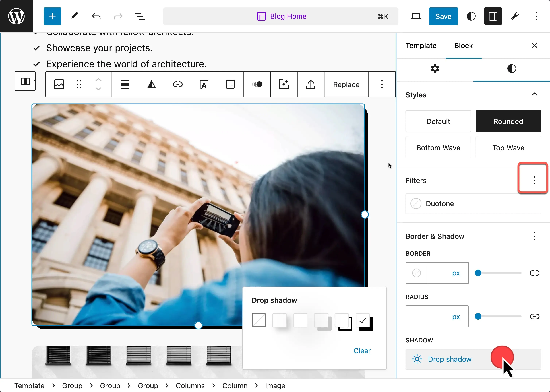Drag the Border radius slider
Screen dimensions: 550x392
(478, 316)
